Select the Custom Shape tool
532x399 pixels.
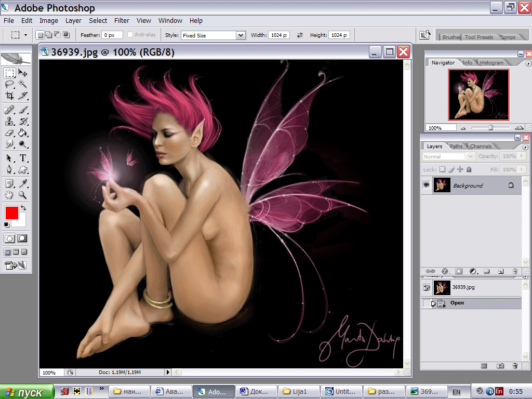pos(23,170)
